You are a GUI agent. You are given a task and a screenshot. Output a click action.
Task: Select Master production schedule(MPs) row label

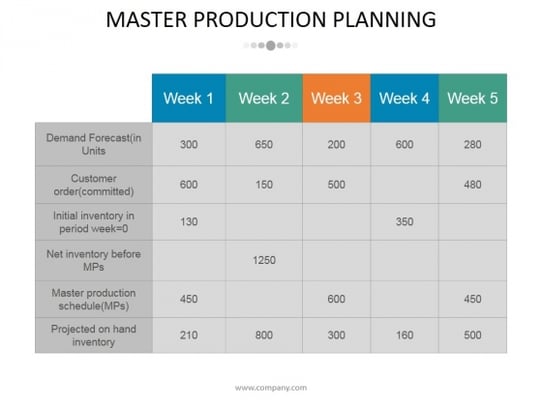pos(94,299)
